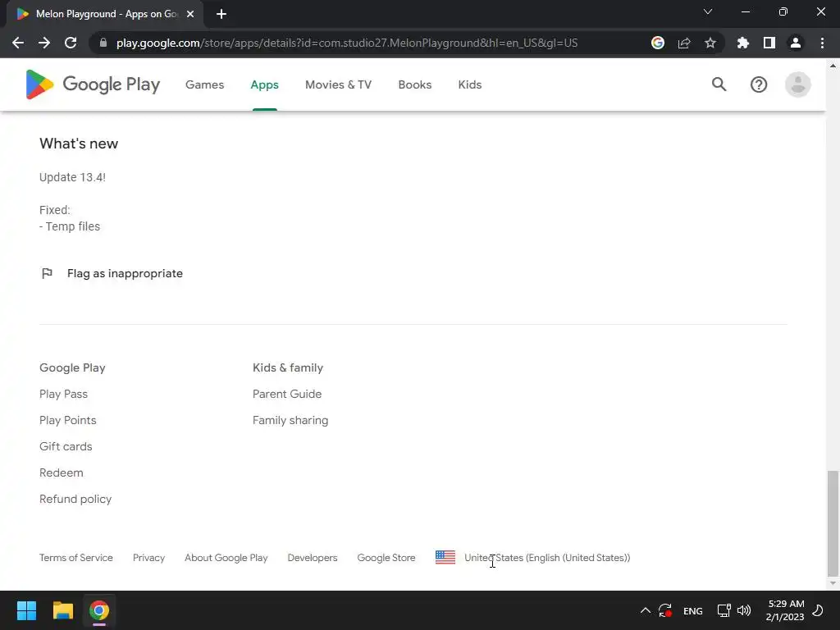Click Chrome icon in taskbar
The height and width of the screenshot is (630, 840).
coord(99,610)
